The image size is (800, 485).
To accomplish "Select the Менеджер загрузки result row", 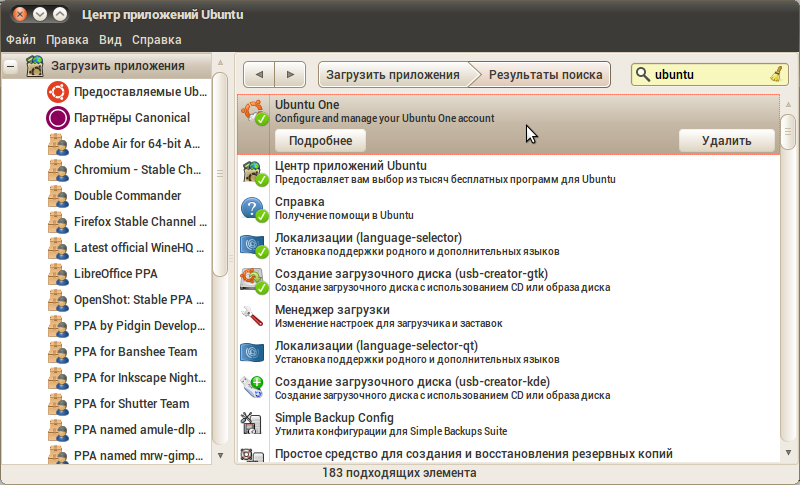I will (x=509, y=316).
